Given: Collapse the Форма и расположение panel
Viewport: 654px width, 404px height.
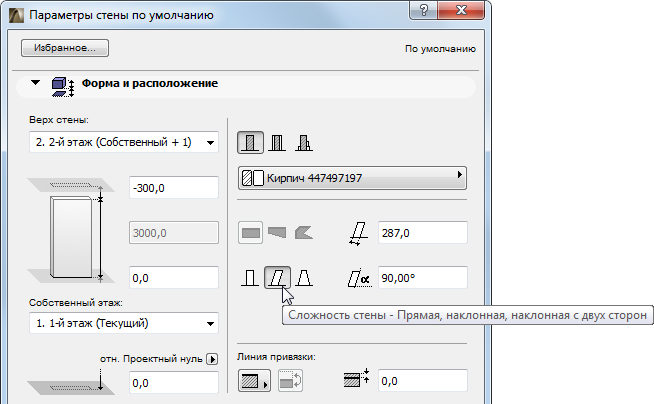Looking at the screenshot, I should (x=35, y=83).
